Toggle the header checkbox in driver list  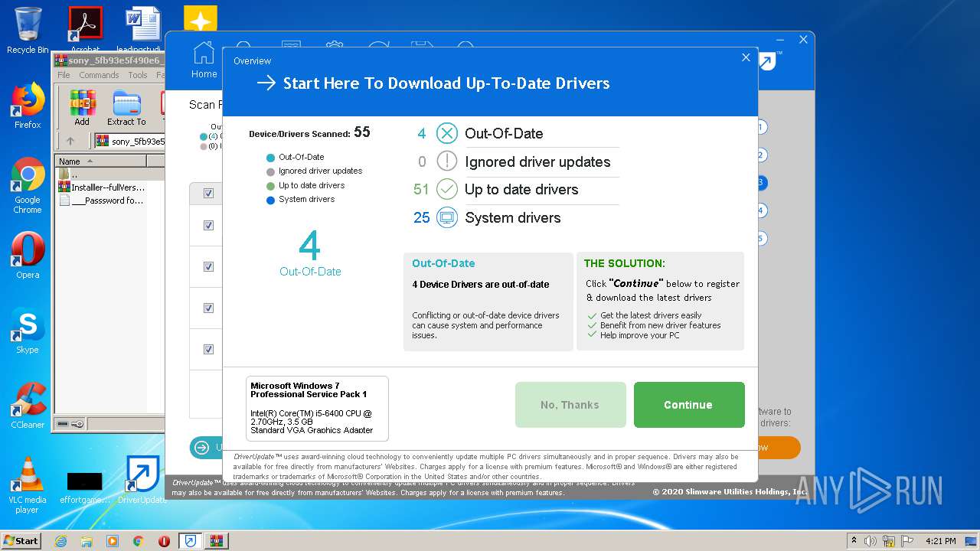(208, 193)
